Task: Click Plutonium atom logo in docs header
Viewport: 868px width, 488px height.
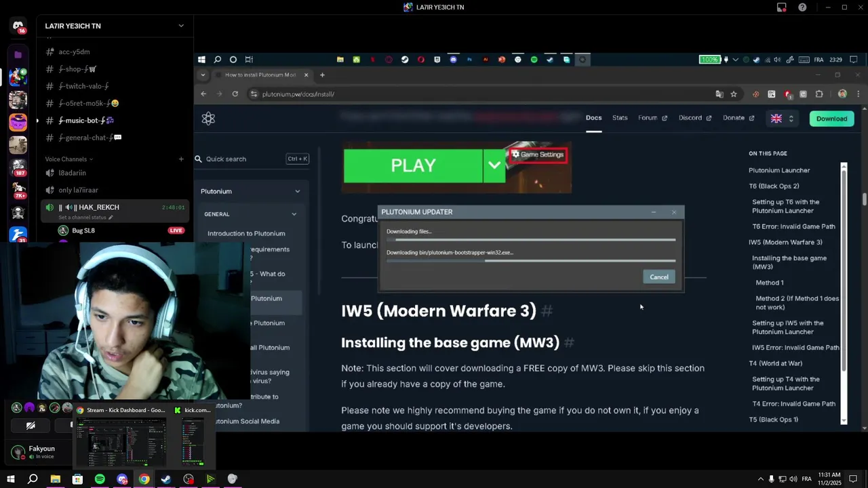Action: pyautogui.click(x=208, y=119)
